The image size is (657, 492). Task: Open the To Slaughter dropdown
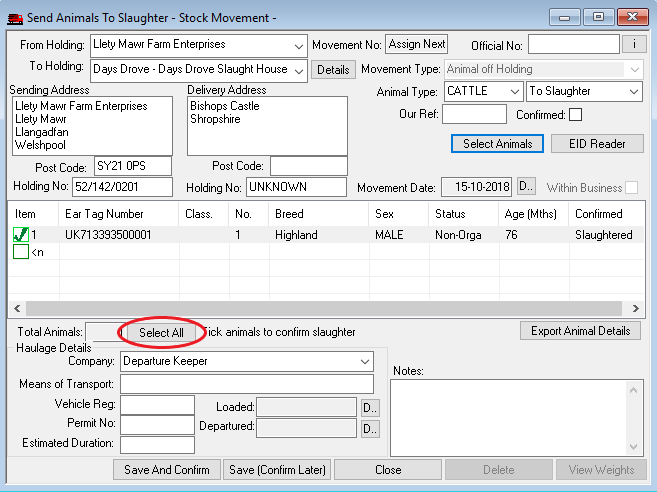click(634, 91)
